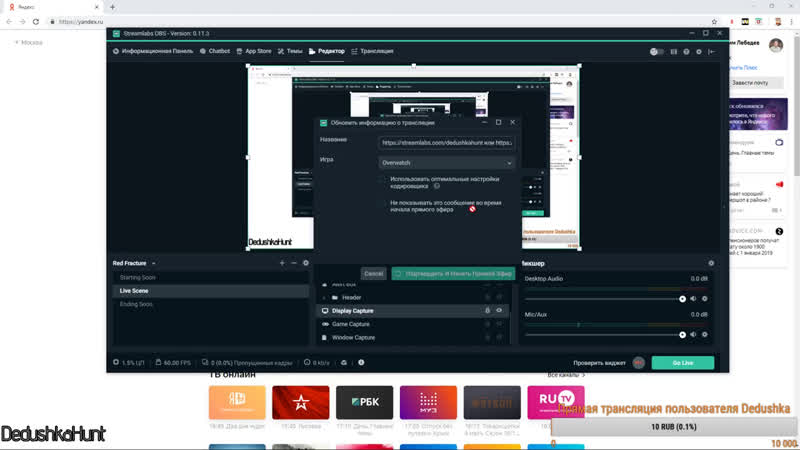The height and width of the screenshot is (450, 800).
Task: Mute Desktop Audio speaker icon
Action: click(693, 299)
